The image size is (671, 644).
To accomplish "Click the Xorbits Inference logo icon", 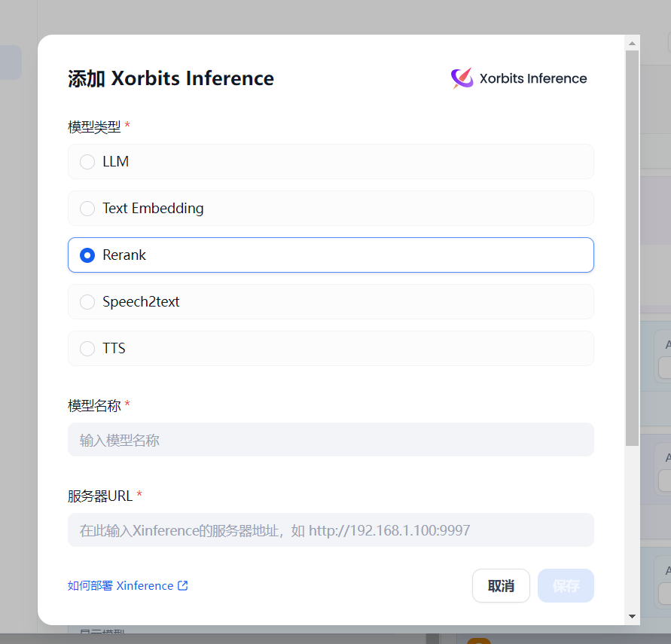I will point(460,78).
